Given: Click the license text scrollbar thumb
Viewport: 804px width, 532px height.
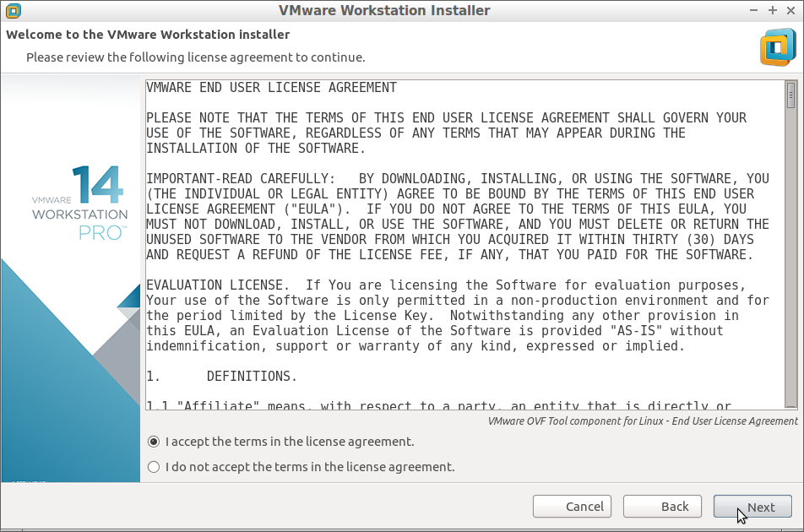Looking at the screenshot, I should tap(790, 95).
